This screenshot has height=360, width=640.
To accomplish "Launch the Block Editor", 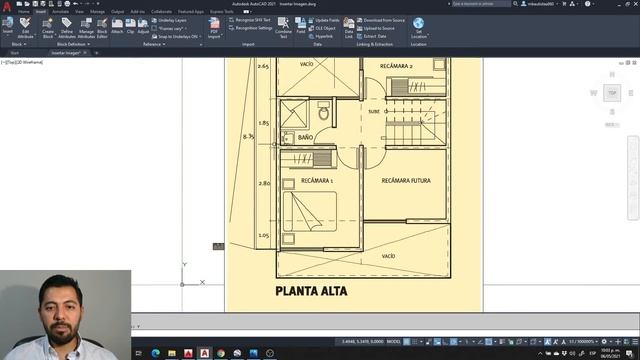I will coord(102,28).
